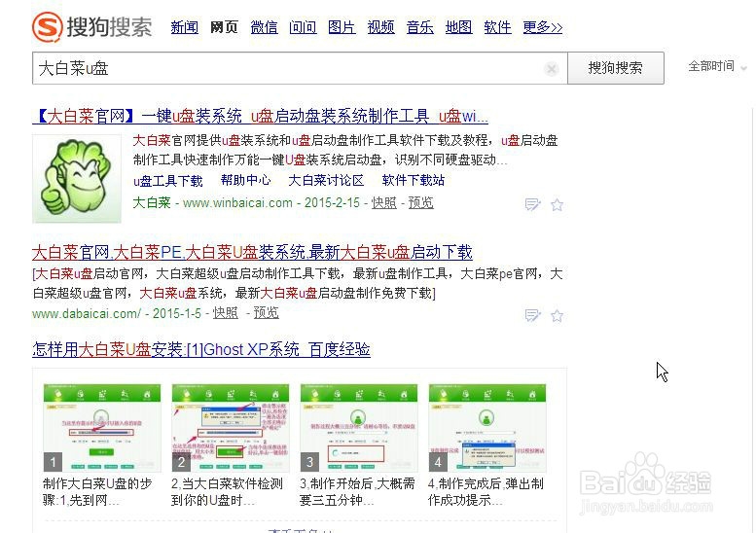Click 预览 for the winbaicai.com result

point(421,203)
